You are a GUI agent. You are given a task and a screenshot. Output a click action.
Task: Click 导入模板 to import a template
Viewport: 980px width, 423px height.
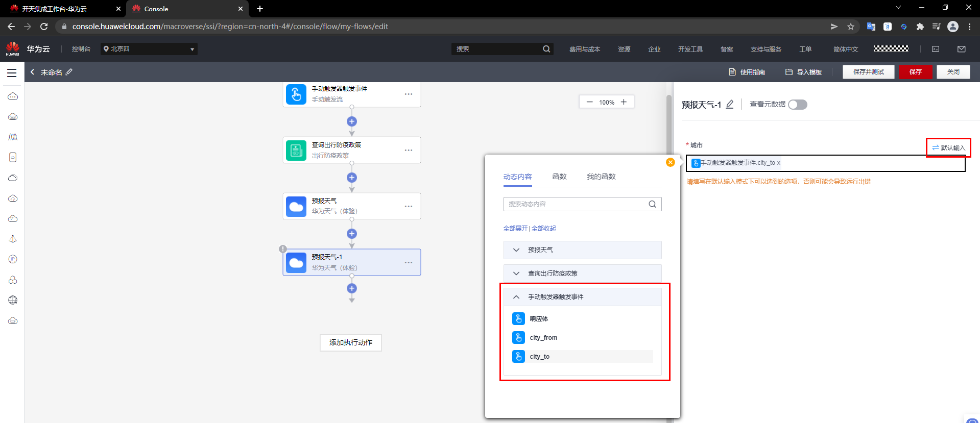point(803,72)
